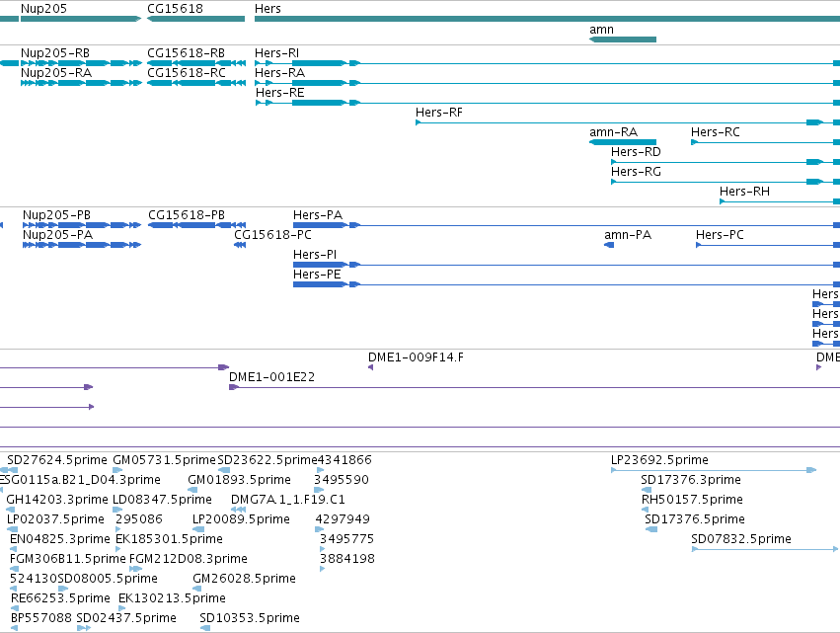Click EST EK185301.5prime
Screen dimensions: 840x633
(170, 540)
